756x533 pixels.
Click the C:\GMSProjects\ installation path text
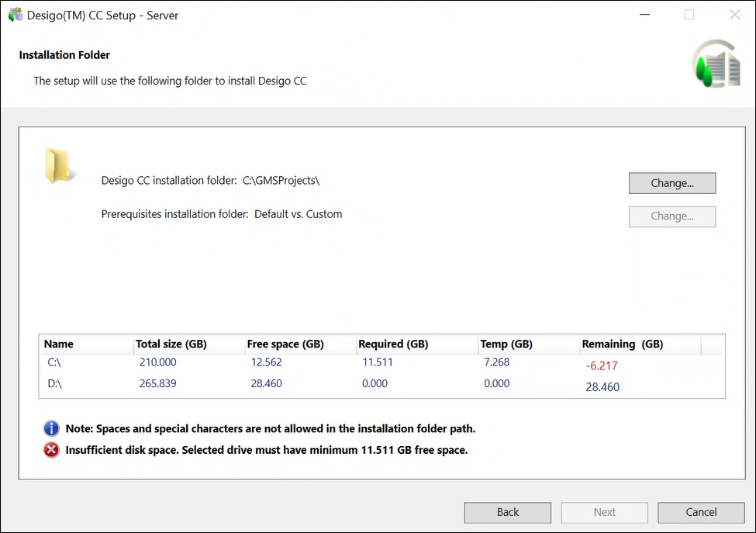[x=281, y=181]
